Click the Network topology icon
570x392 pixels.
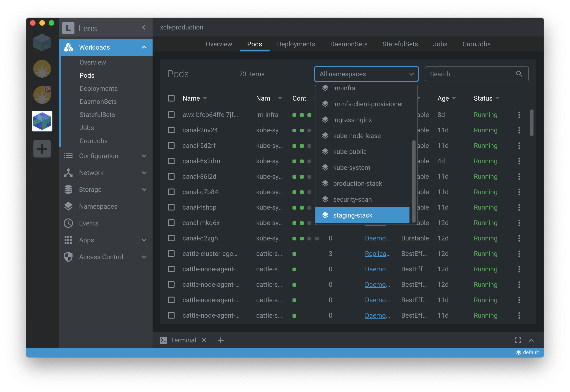68,173
